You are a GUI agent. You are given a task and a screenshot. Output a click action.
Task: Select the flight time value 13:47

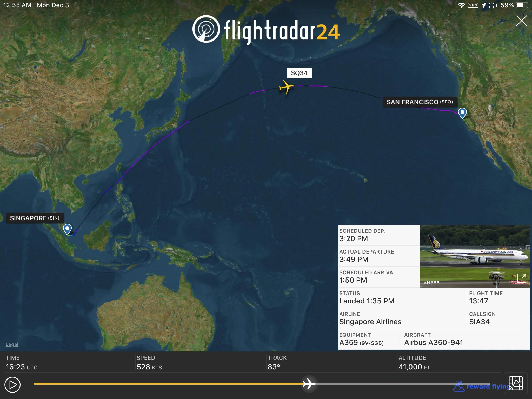click(x=479, y=301)
